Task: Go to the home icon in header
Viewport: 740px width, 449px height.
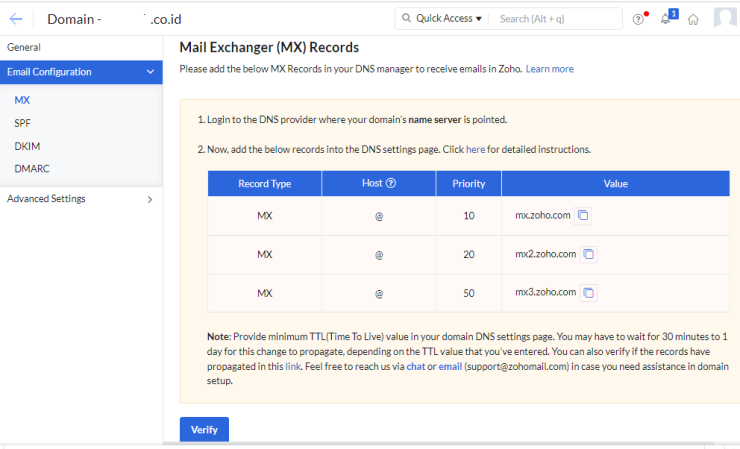Action: [x=693, y=19]
